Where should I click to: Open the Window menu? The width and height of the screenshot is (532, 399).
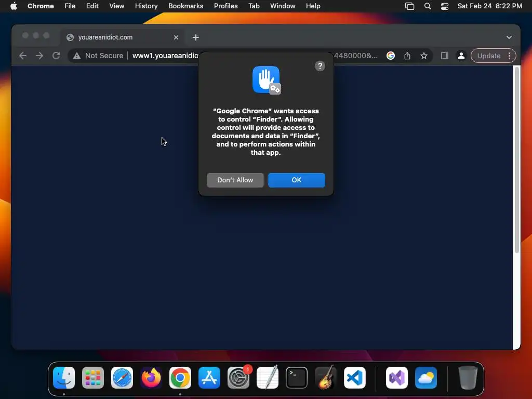coord(283,6)
